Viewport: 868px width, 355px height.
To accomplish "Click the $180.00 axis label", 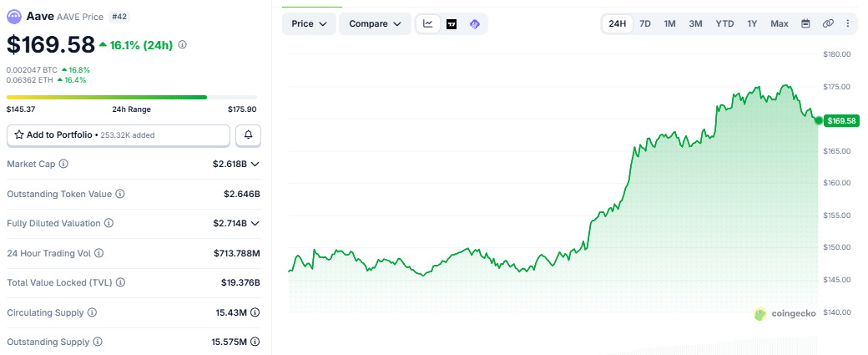I will [x=837, y=54].
